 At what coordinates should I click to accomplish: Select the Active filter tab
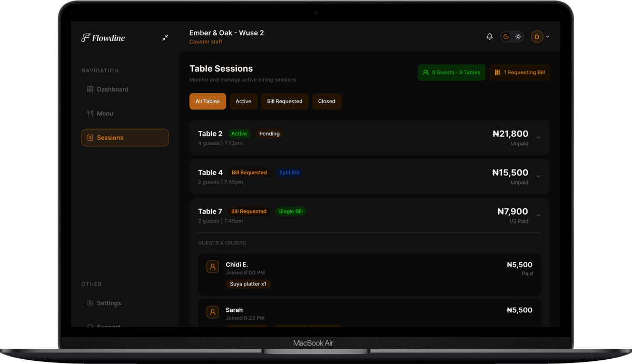(x=243, y=101)
